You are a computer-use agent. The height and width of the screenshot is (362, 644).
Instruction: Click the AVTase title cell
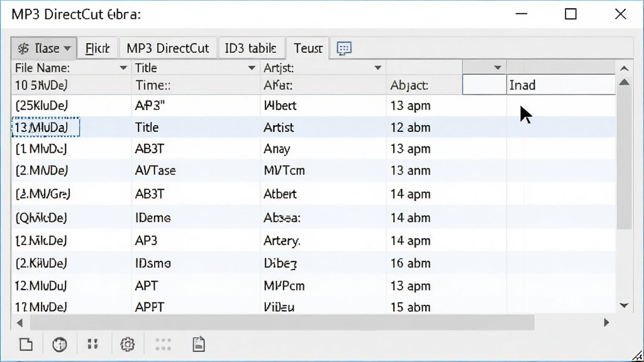point(196,170)
